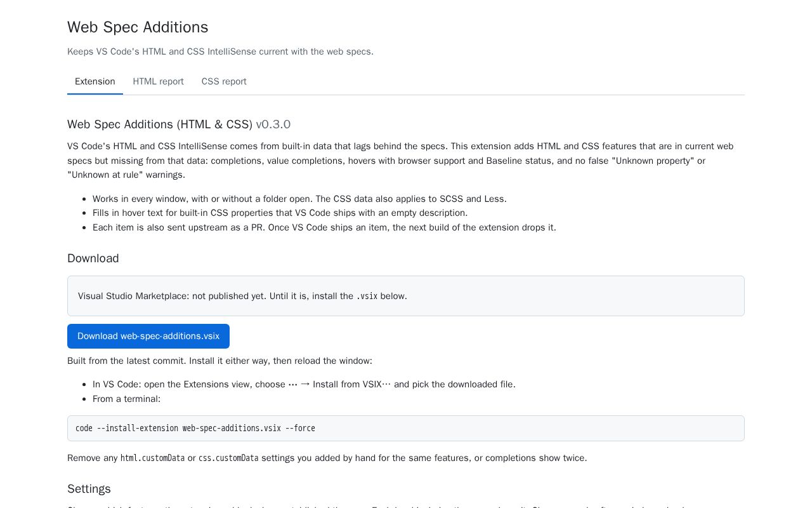
Task: Click the code --install-extension command block
Action: pos(406,428)
